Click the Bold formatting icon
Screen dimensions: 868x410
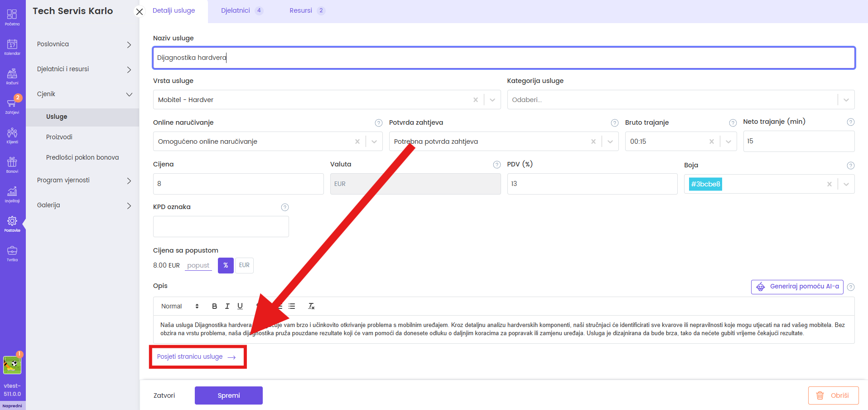214,306
